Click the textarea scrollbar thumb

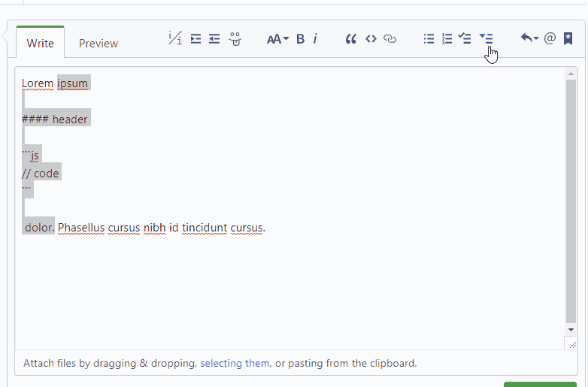tap(571, 201)
